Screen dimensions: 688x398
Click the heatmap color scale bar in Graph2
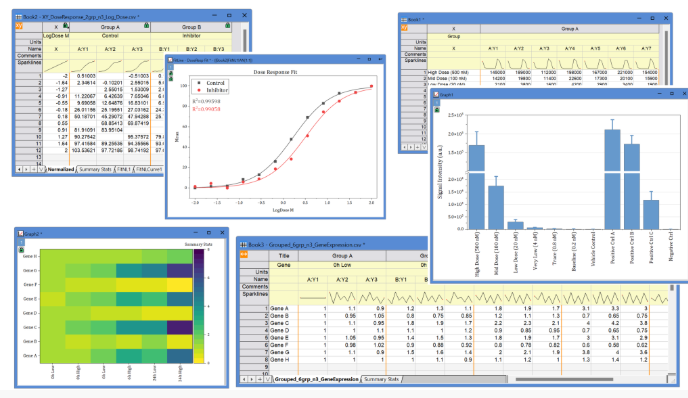(199, 306)
